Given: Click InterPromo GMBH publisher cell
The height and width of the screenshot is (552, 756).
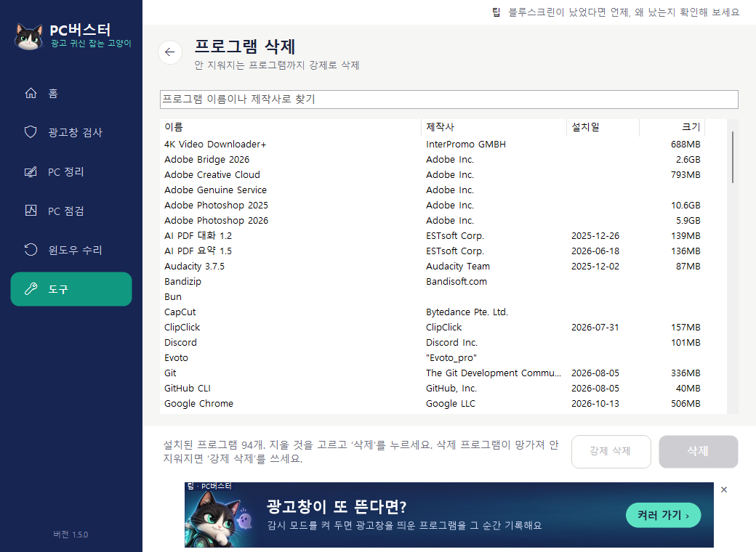Looking at the screenshot, I should (x=466, y=144).
